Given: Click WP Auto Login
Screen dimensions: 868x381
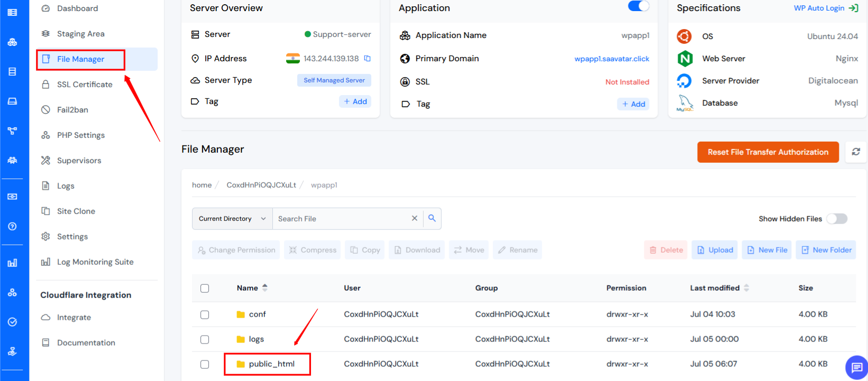Looking at the screenshot, I should 826,8.
